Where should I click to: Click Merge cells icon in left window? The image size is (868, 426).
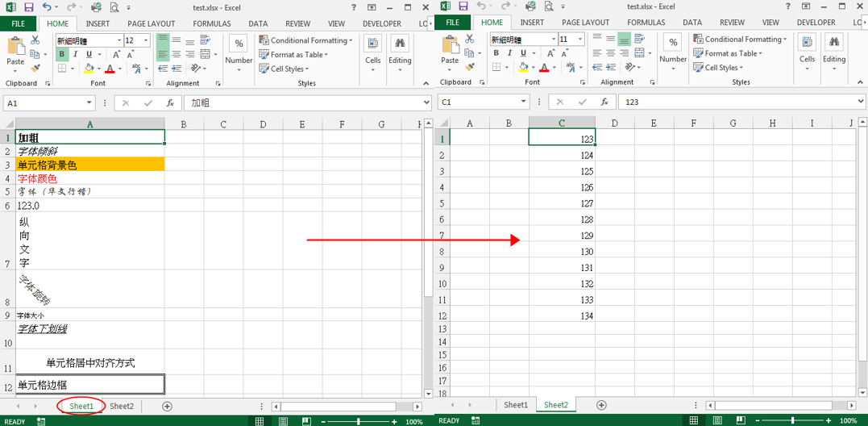(206, 54)
